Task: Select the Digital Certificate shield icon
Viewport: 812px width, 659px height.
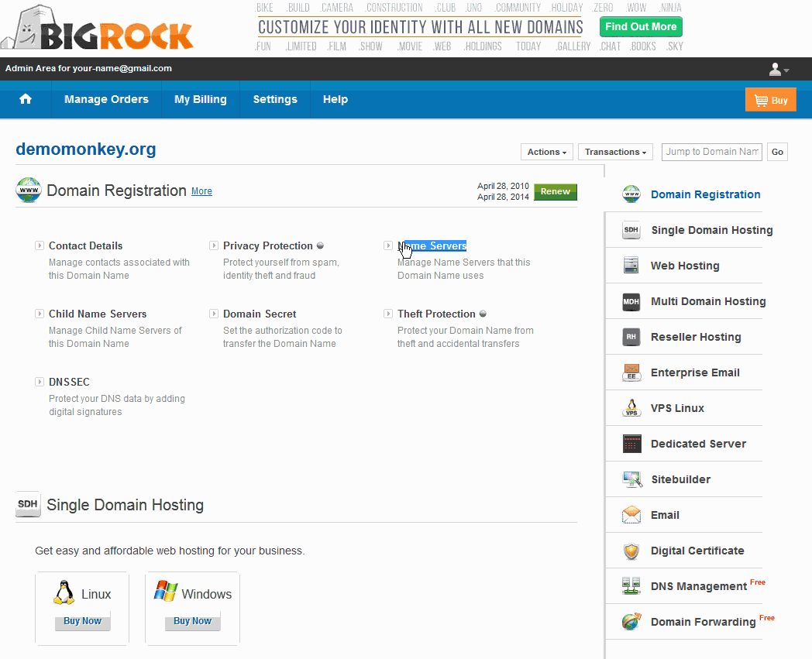Action: 631,551
